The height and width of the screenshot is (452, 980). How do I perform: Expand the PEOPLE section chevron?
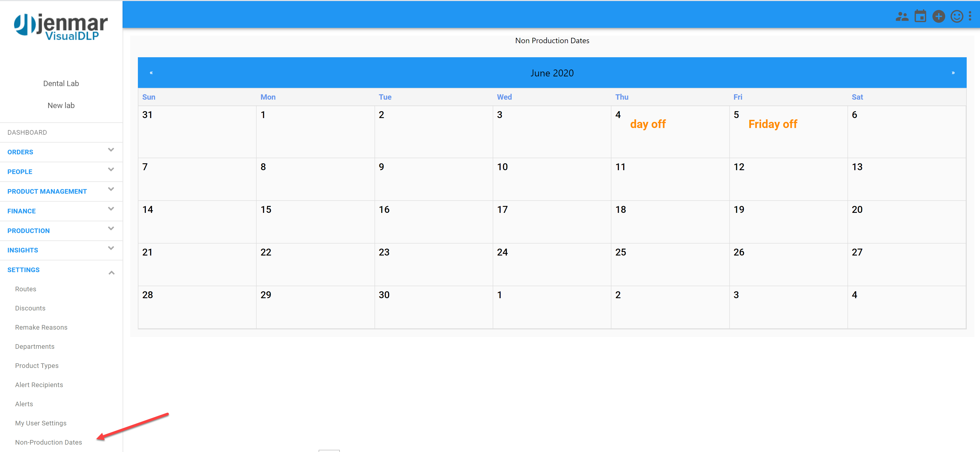click(x=111, y=170)
